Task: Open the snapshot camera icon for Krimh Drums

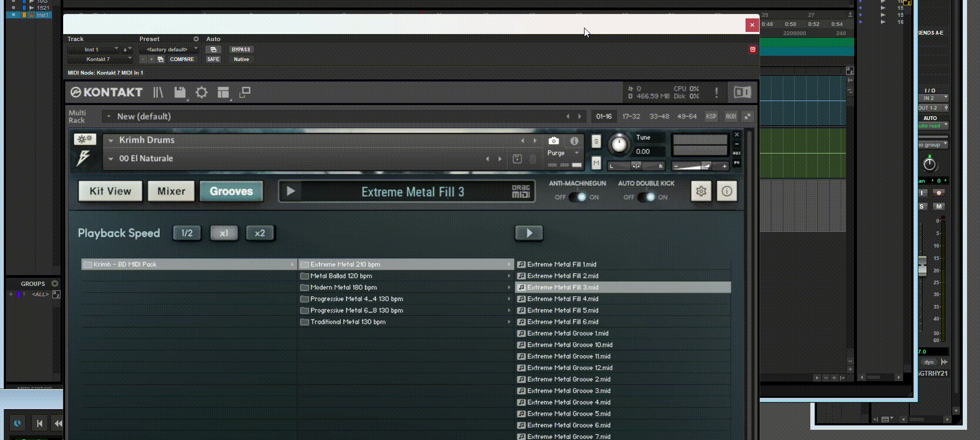Action: coord(554,141)
